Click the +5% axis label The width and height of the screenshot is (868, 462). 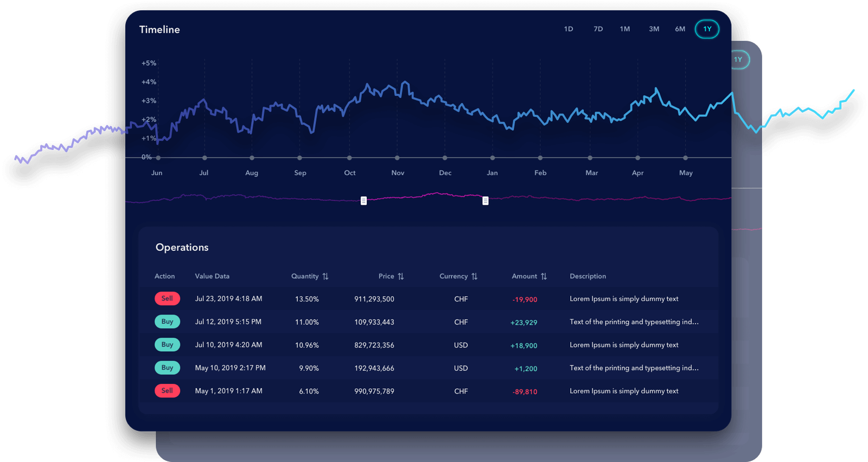coord(149,64)
